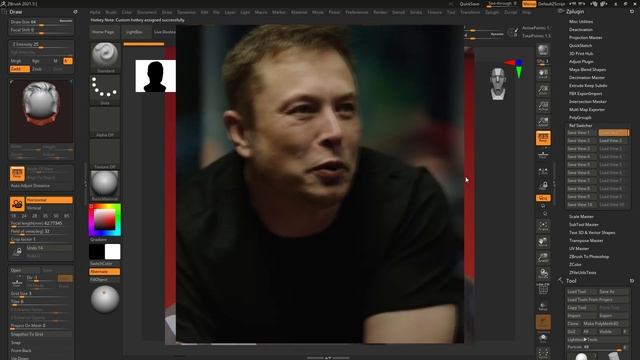Image resolution: width=640 pixels, height=360 pixels.
Task: Click the PolyF grid icon in right shelf
Action: (543, 289)
